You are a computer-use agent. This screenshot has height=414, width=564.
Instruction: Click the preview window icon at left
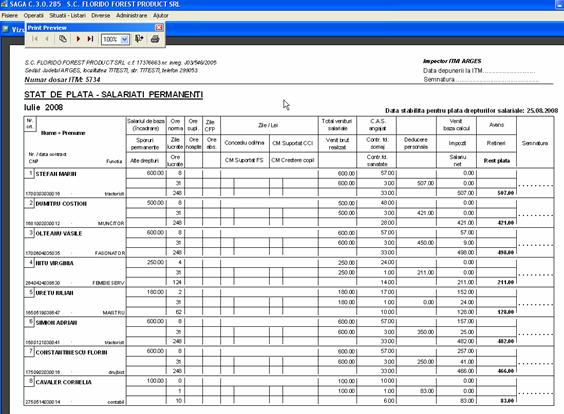tap(5, 29)
